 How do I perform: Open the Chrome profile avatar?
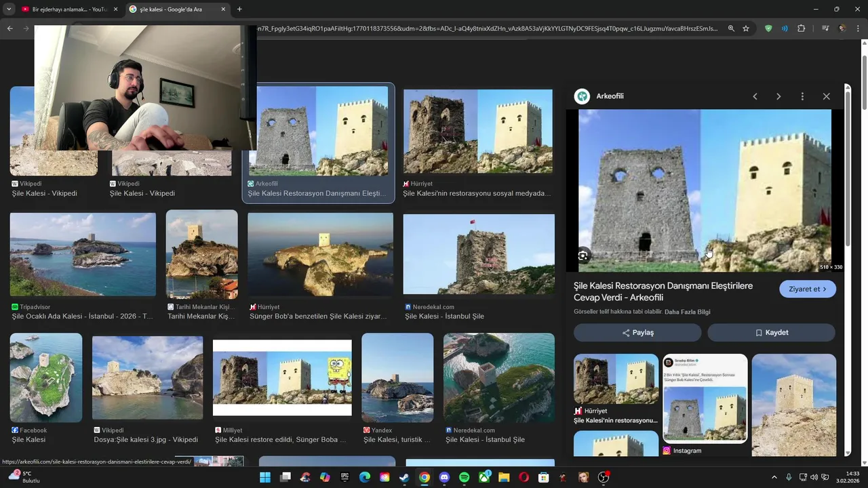[842, 28]
